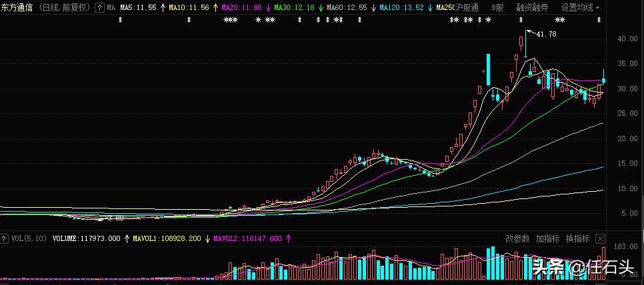This screenshot has height=285, width=644.
Task: Click 换指标 to change indicator
Action: coord(577,238)
